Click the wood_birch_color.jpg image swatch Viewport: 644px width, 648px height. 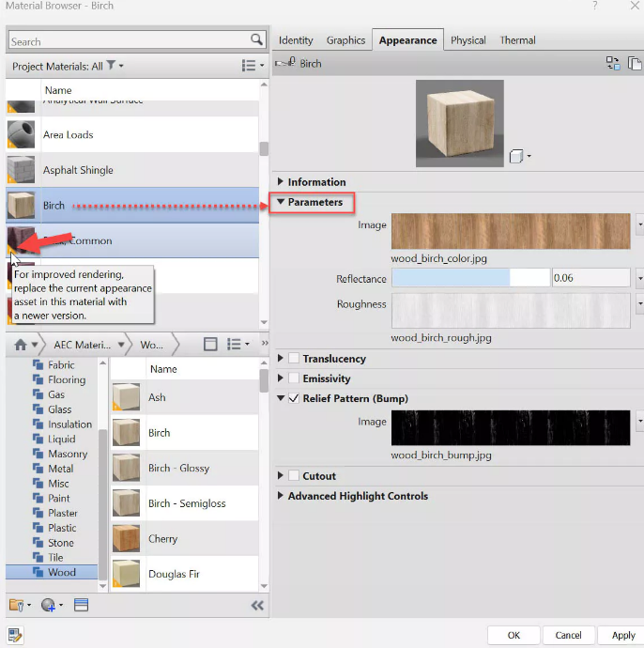[x=511, y=231]
